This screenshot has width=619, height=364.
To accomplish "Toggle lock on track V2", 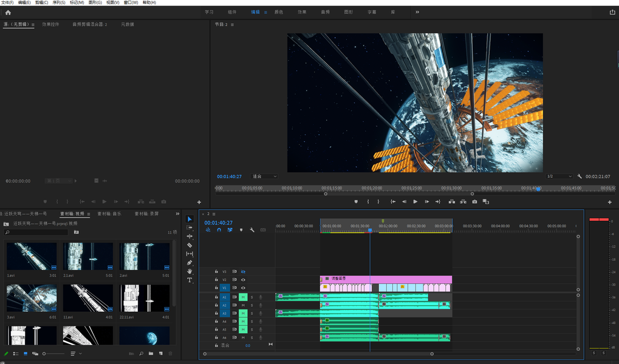I will coord(216,280).
